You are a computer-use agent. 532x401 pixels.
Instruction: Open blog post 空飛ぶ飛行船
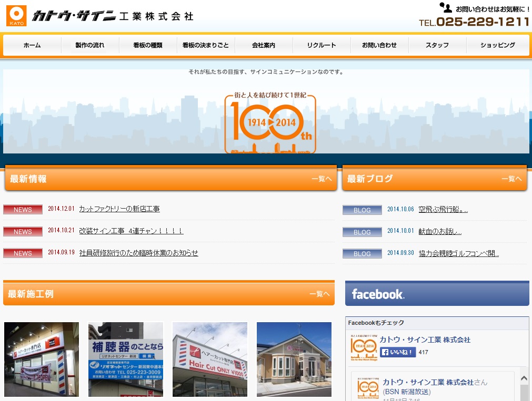pyautogui.click(x=443, y=209)
